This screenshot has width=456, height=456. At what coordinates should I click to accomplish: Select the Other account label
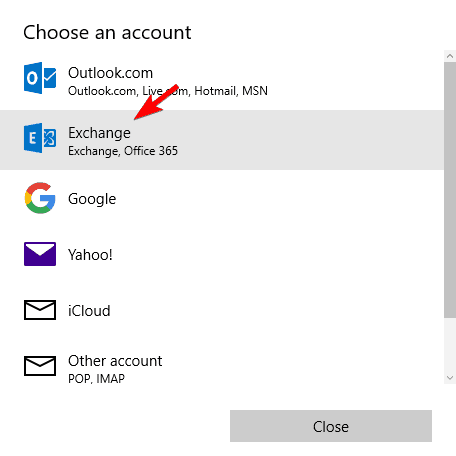pos(115,361)
